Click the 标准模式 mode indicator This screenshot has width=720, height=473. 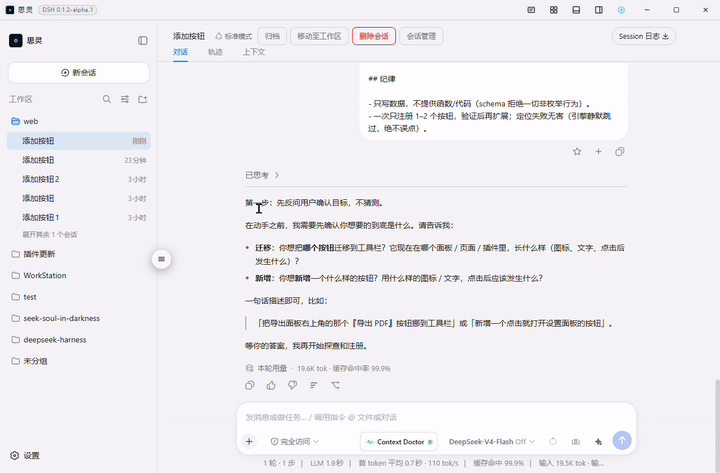(234, 36)
